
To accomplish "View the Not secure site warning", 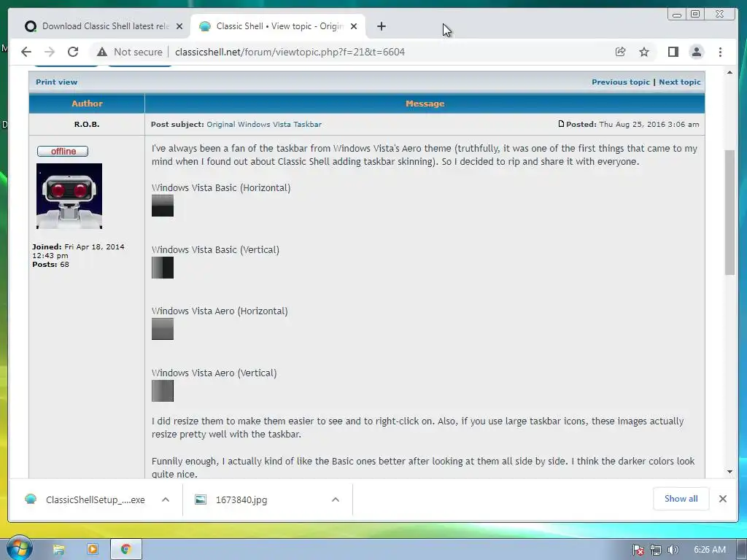I will click(130, 52).
